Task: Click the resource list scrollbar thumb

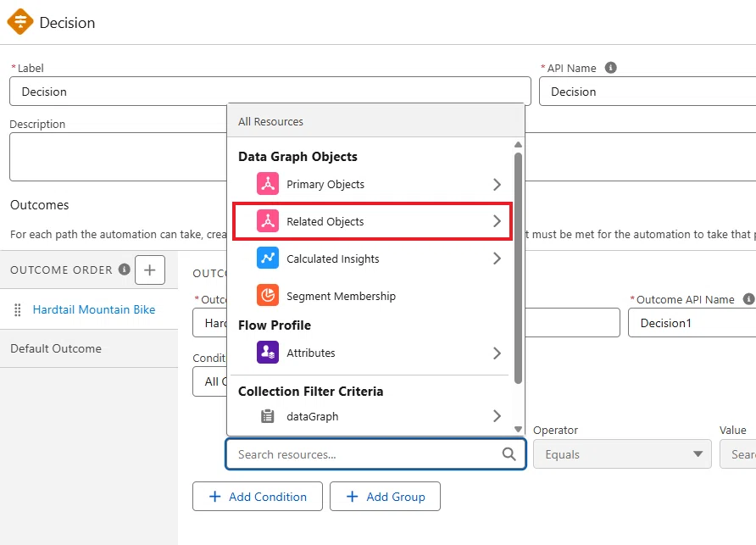Action: [518, 268]
